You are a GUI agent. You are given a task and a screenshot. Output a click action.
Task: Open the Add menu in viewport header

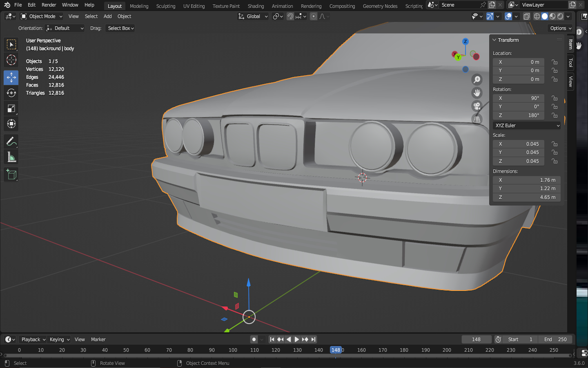click(x=107, y=16)
